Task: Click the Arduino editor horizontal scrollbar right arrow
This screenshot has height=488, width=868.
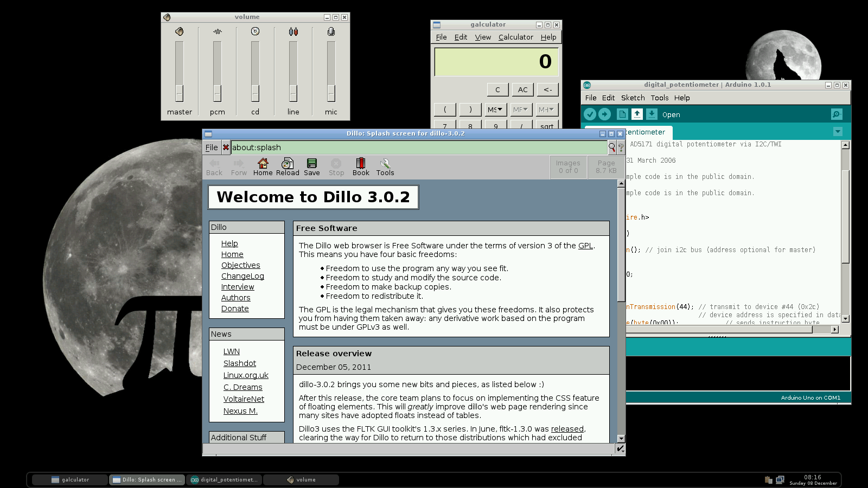Action: (x=835, y=329)
